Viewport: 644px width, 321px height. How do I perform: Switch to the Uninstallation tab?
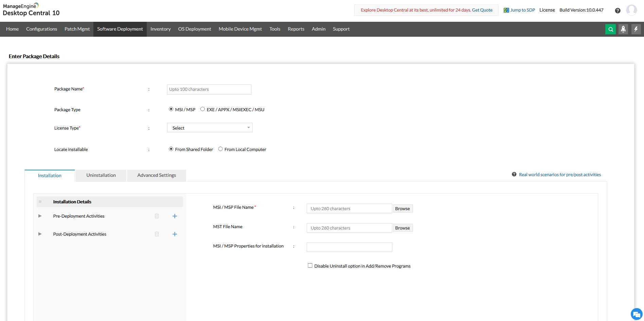101,175
